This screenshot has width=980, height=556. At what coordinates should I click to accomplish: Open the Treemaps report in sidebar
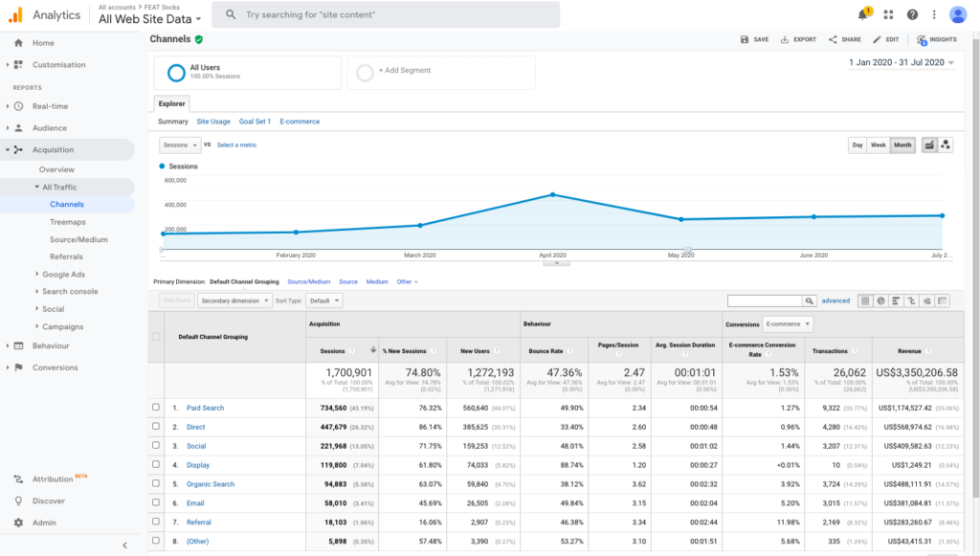pos(68,222)
